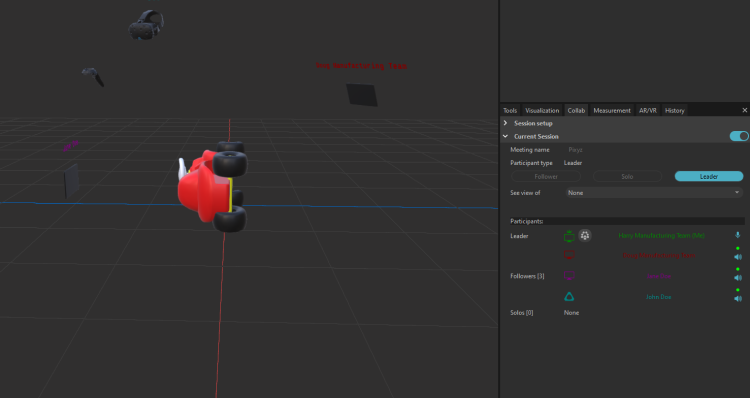Click Jane Doe's purple monitor icon
Screen dimensions: 750x398
[x=569, y=276]
